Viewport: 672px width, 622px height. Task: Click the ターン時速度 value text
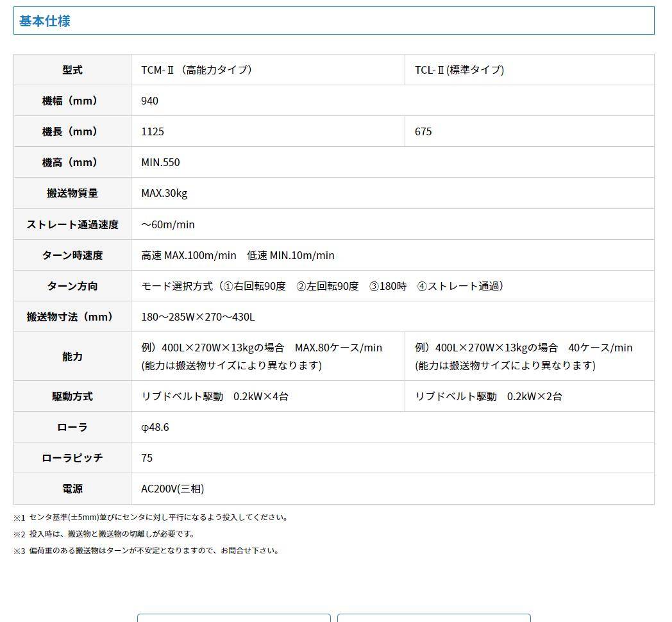pyautogui.click(x=238, y=255)
